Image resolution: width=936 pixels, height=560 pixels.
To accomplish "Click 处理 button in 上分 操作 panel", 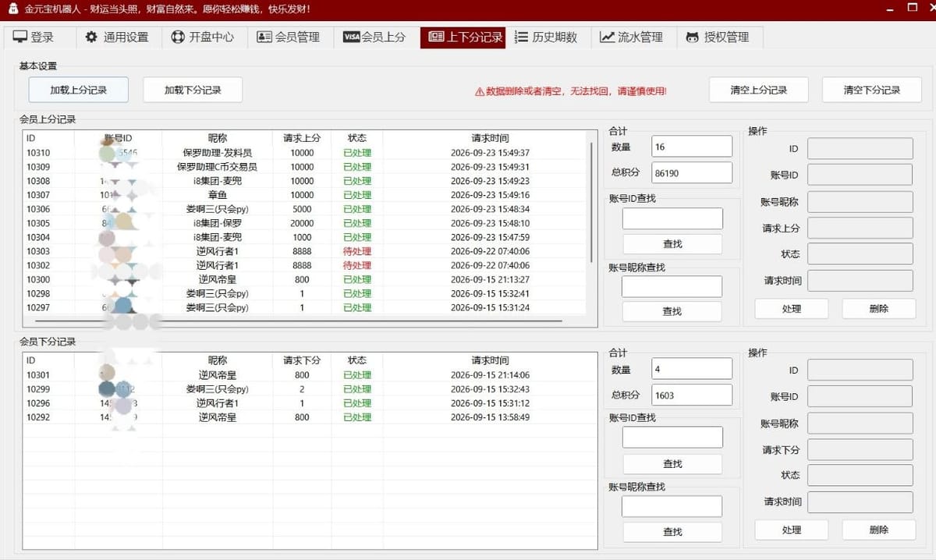I will [792, 309].
